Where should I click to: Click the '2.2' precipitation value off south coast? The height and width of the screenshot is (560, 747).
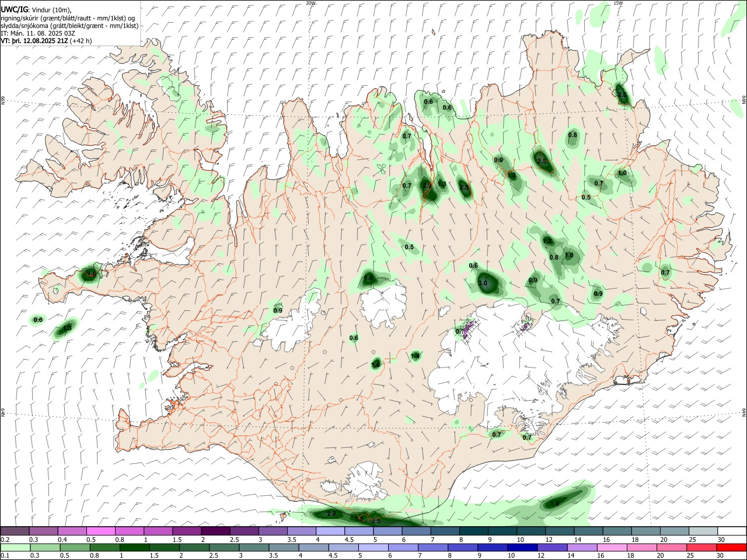coord(331,513)
